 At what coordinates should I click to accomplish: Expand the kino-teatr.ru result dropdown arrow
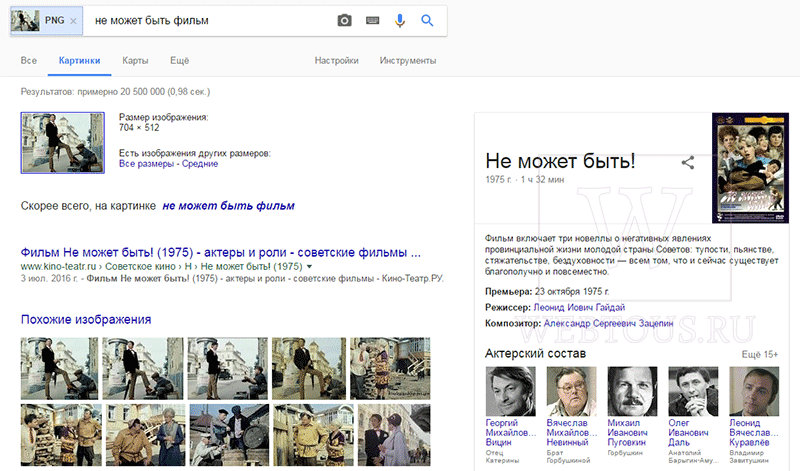point(309,266)
